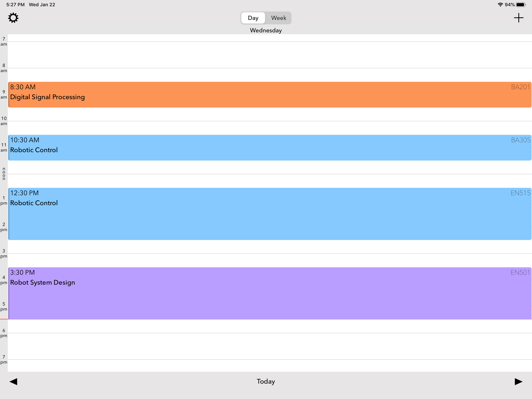Switch to Week view
The height and width of the screenshot is (399, 532).
278,18
